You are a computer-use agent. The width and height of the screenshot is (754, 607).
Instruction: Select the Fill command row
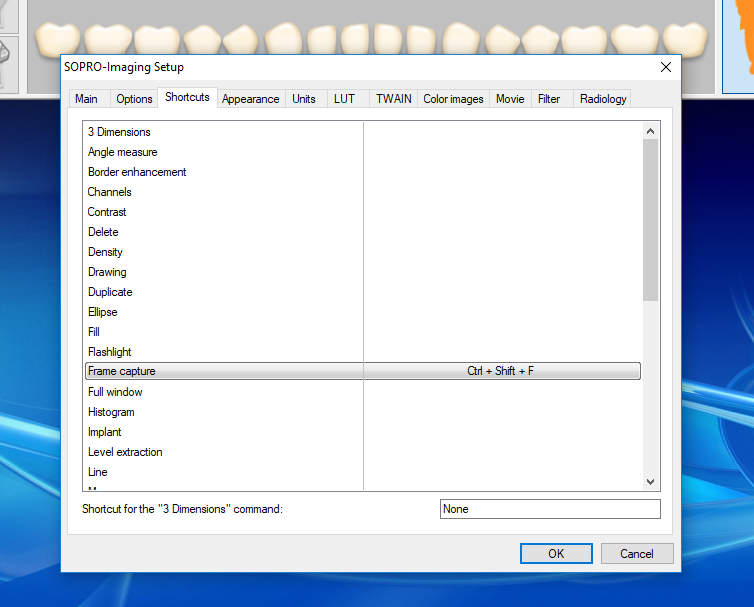[363, 332]
